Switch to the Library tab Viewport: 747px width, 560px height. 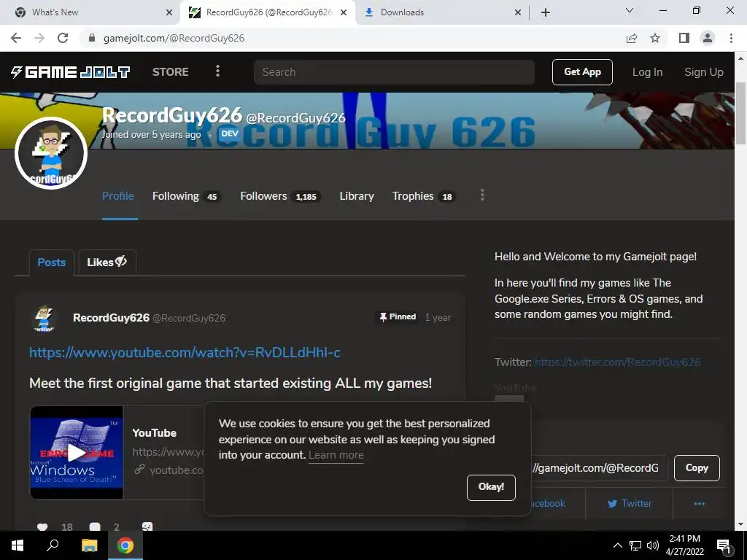(x=356, y=196)
